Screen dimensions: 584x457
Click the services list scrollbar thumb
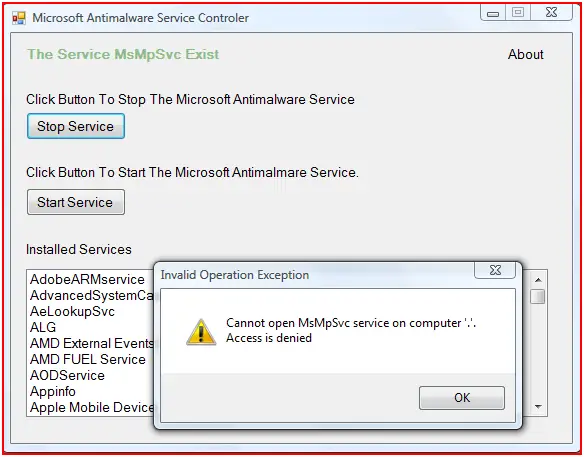538,296
